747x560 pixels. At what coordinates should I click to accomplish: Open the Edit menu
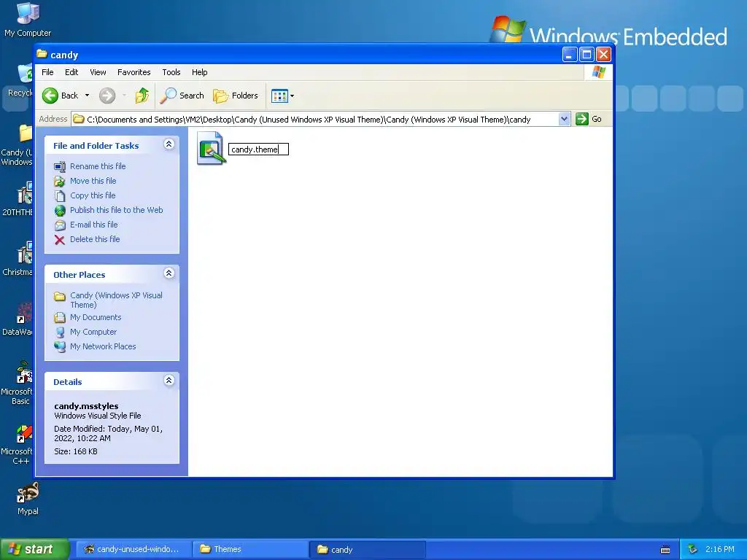pos(71,72)
